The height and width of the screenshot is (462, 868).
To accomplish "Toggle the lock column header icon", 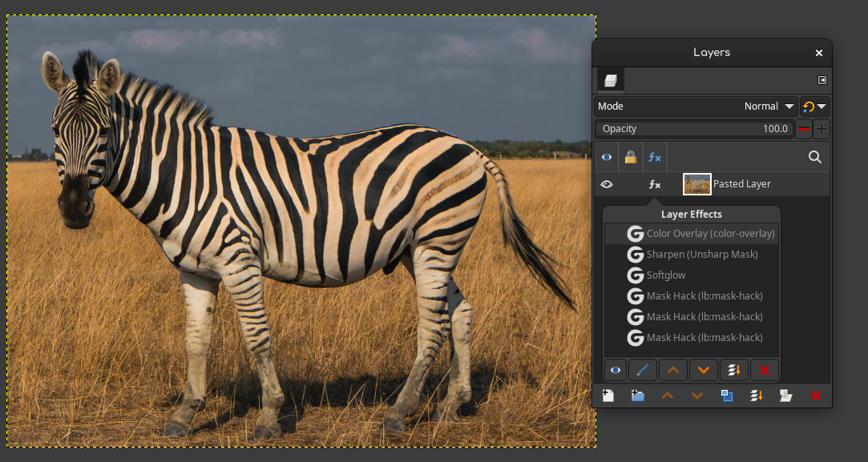I will (631, 157).
